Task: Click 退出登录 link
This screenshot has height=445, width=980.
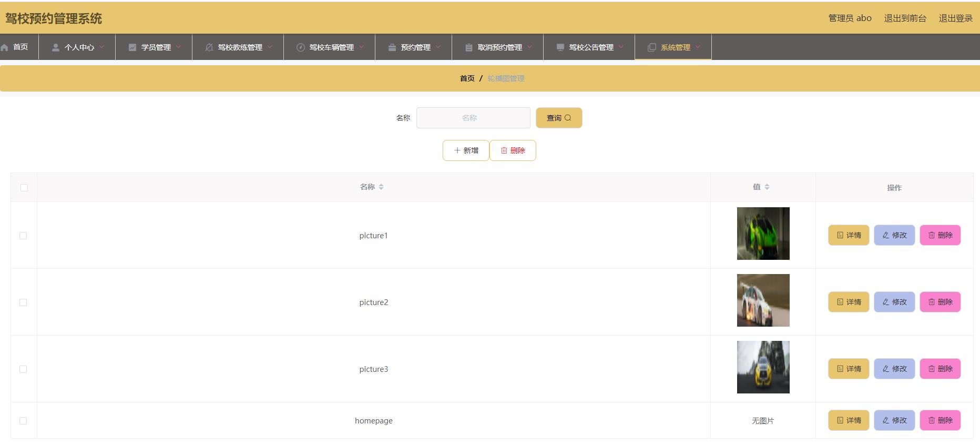Action: pos(955,18)
